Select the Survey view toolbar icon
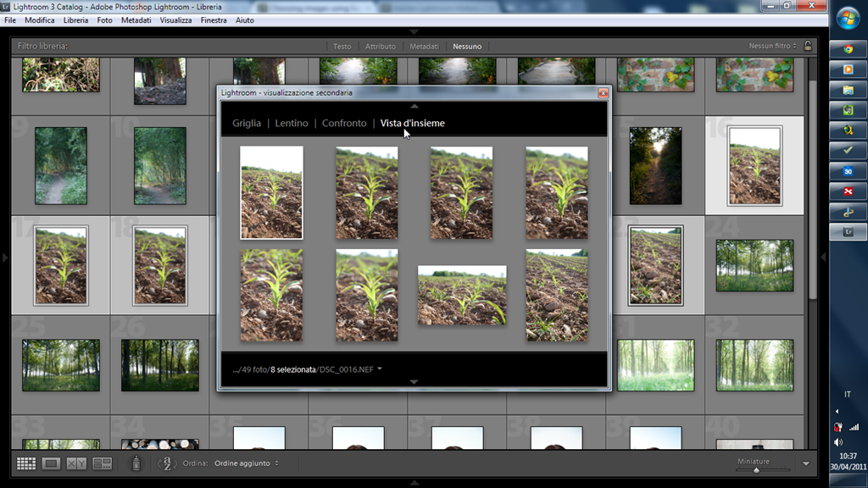The width and height of the screenshot is (868, 488). point(102,463)
